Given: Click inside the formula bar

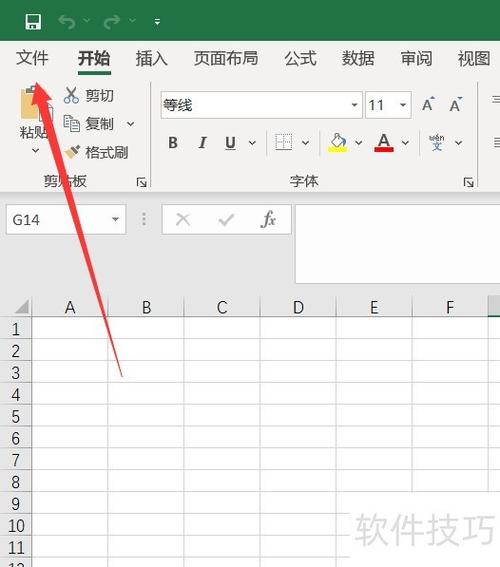Looking at the screenshot, I should [397, 244].
